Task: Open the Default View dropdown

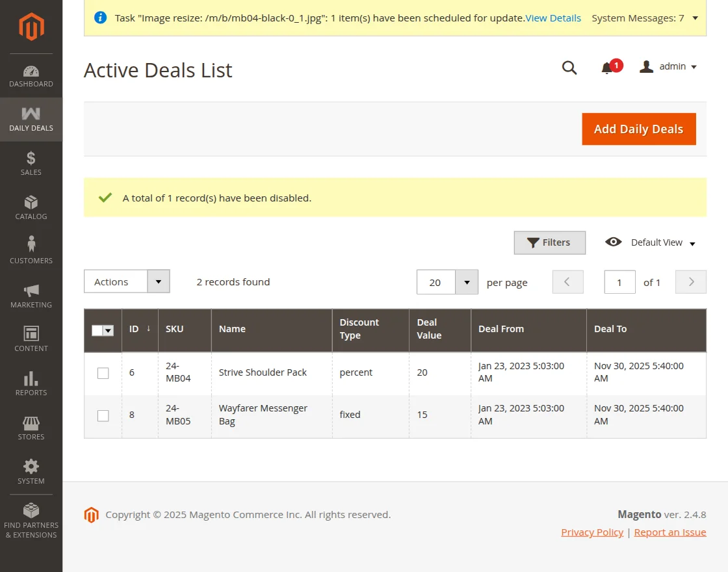Action: (651, 242)
